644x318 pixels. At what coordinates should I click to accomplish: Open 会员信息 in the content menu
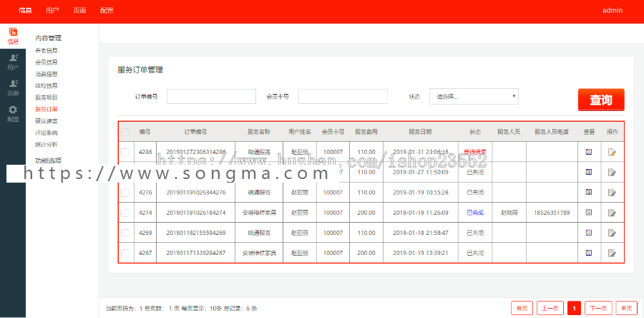47,62
